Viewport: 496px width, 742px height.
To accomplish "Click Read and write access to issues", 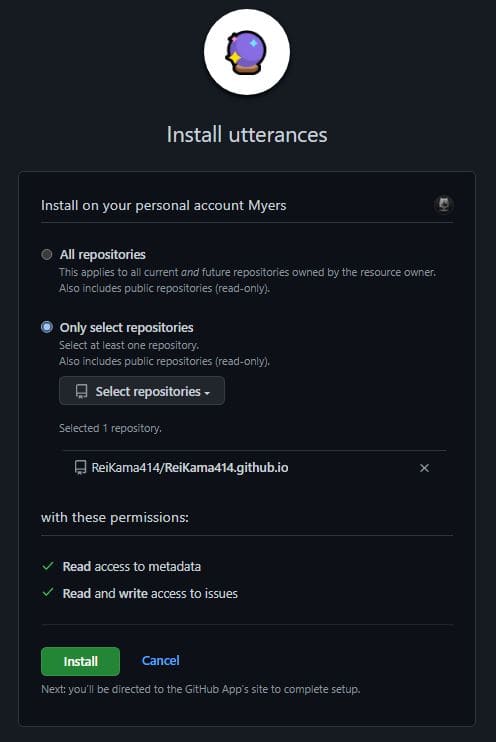I will point(150,593).
